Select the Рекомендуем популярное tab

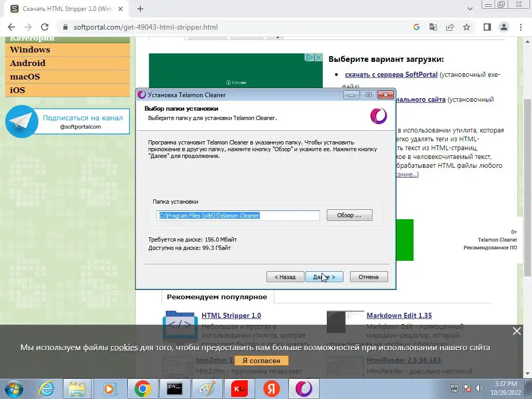pyautogui.click(x=217, y=297)
